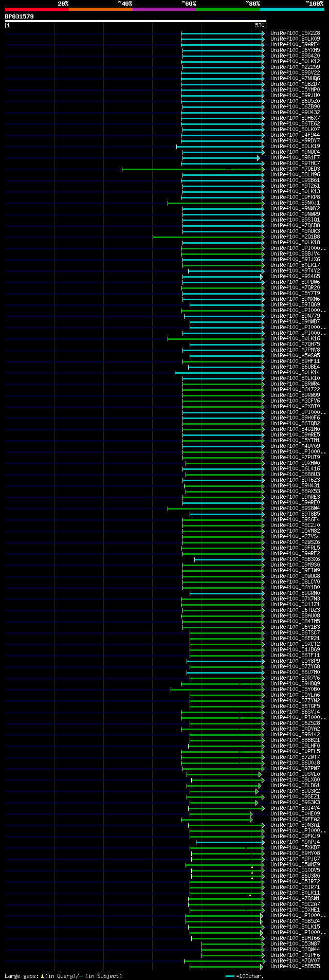
Task: Select hit label UniRef100_A2Q1B8
Action: click(x=295, y=237)
